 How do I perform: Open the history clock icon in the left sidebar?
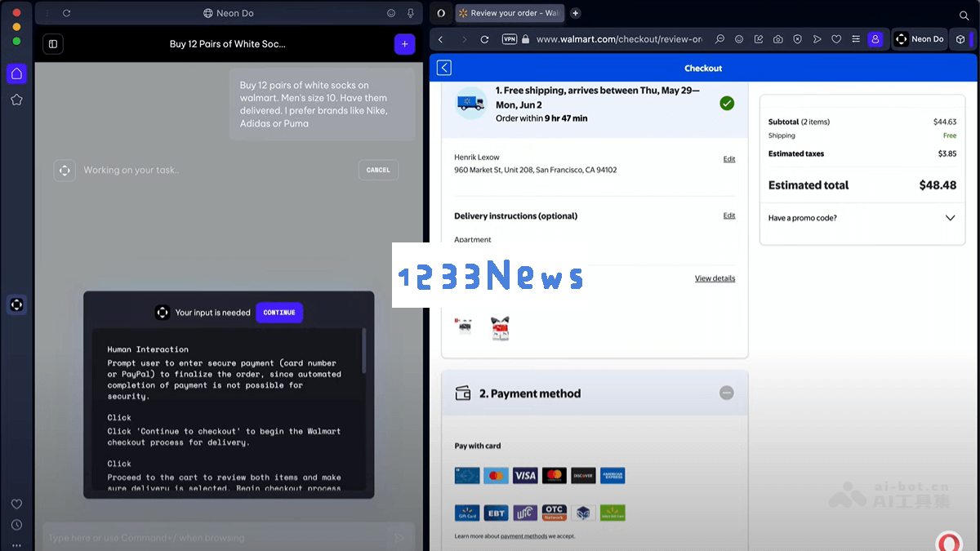[16, 525]
